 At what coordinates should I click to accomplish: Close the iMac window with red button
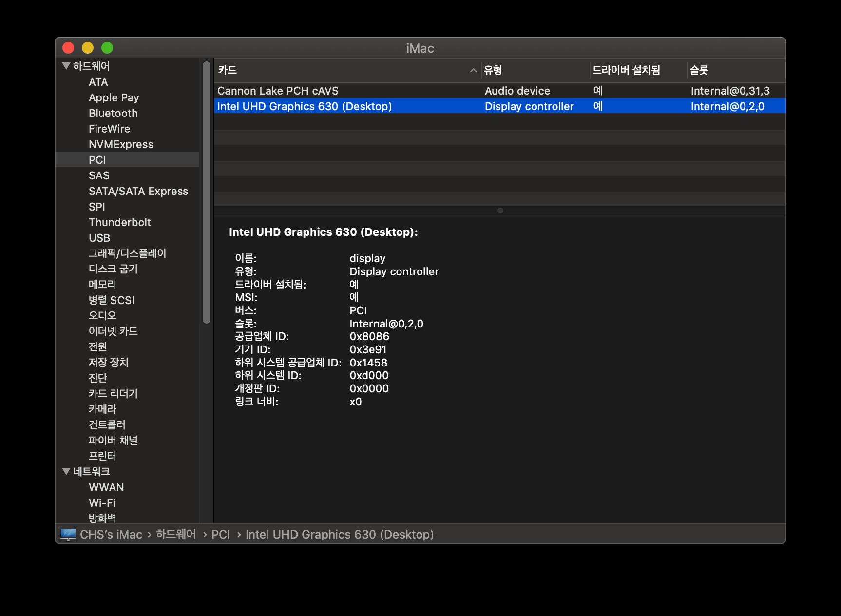tap(68, 48)
